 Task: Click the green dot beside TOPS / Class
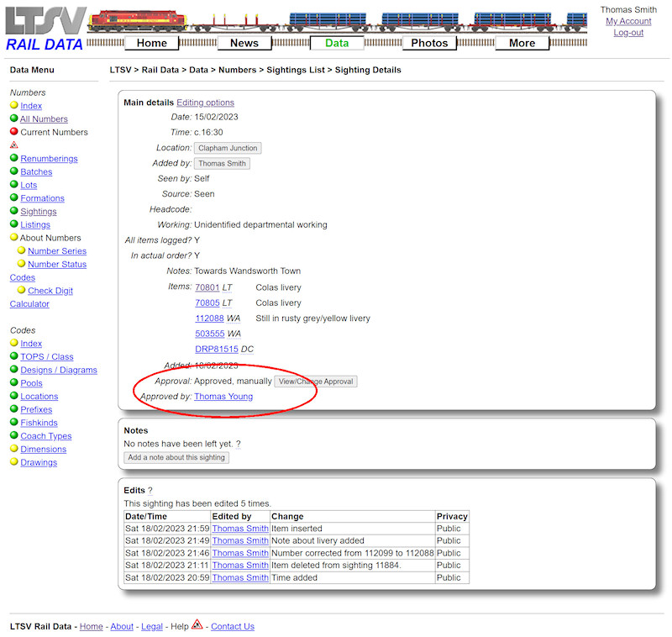(13, 356)
